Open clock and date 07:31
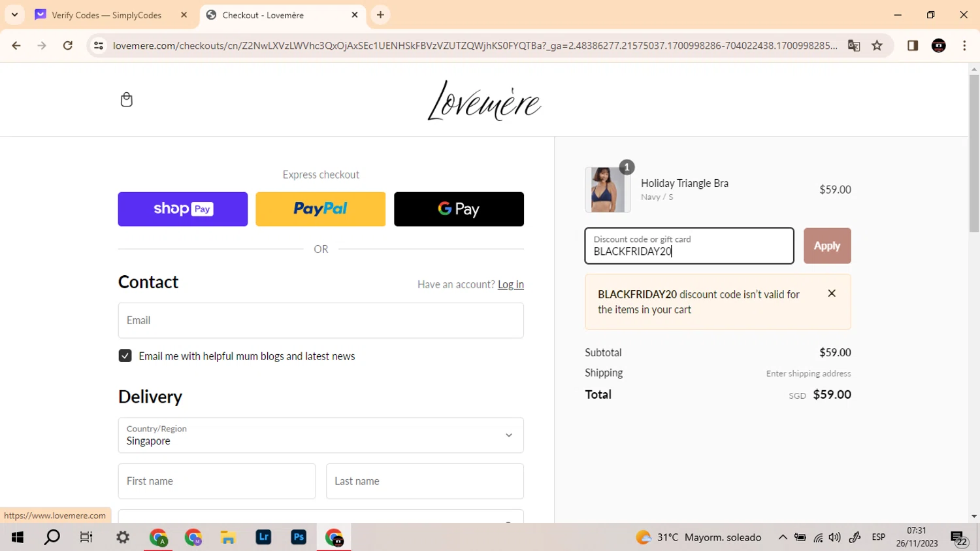980x551 pixels. point(917,537)
